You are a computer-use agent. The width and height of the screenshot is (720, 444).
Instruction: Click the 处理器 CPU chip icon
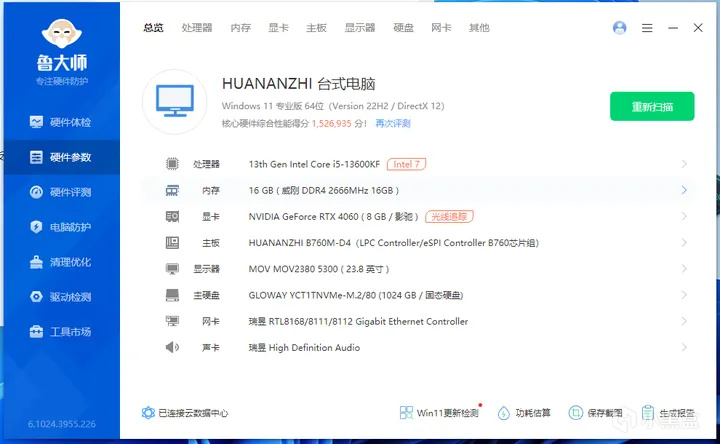coord(172,164)
